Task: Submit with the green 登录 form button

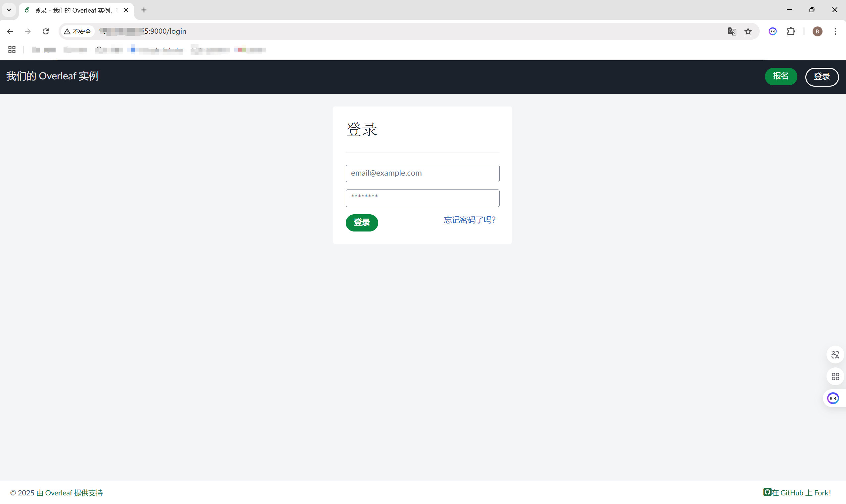Action: (362, 223)
